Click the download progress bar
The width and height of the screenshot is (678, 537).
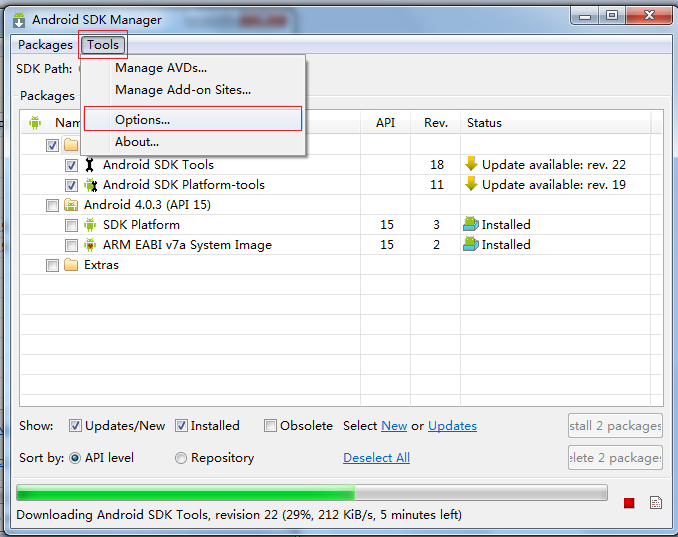point(312,492)
